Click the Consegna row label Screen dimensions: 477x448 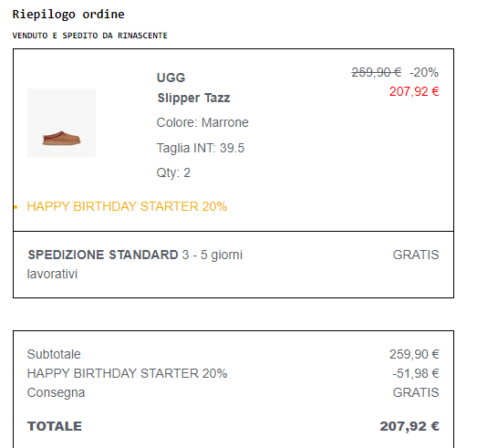(x=56, y=393)
